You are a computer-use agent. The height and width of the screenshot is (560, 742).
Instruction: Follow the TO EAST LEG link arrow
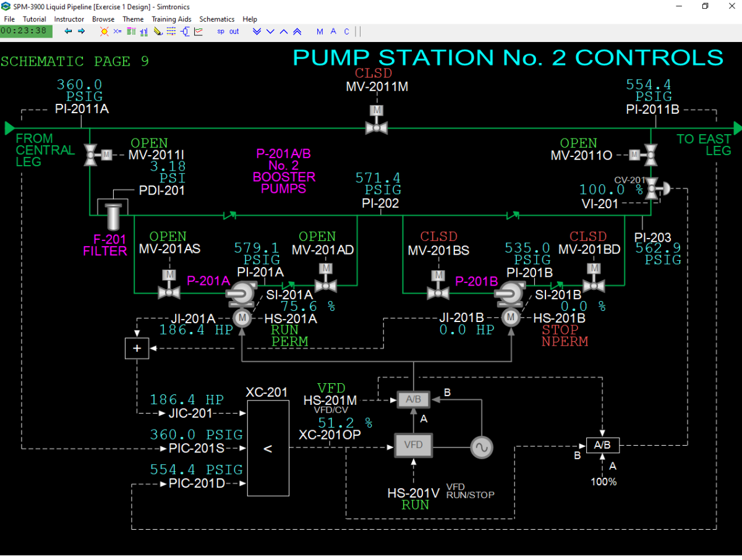[x=738, y=128]
